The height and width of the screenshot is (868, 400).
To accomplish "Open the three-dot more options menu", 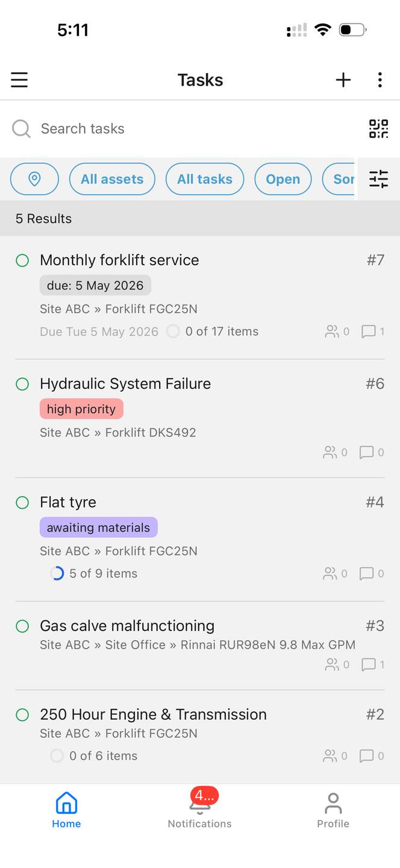I will tap(380, 80).
